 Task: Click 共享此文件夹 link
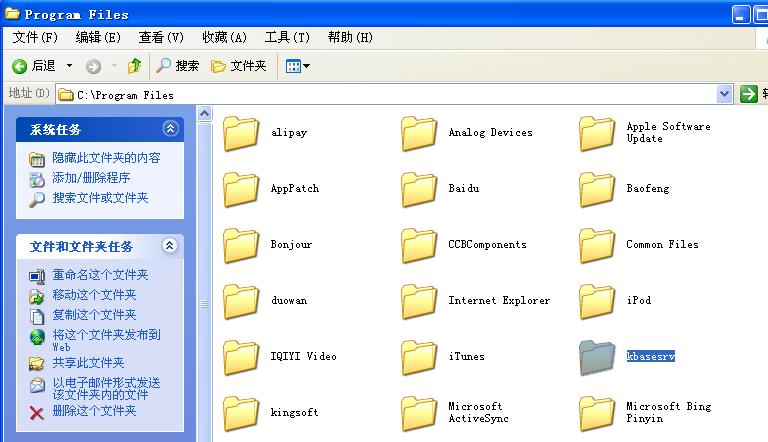[x=88, y=363]
